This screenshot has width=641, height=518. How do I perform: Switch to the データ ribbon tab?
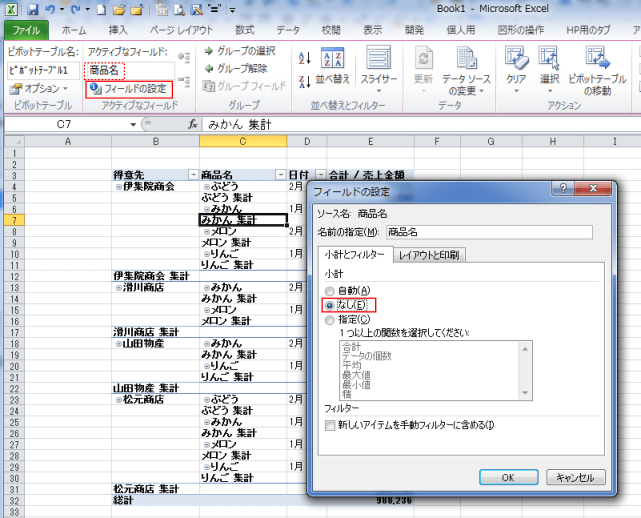point(288,30)
